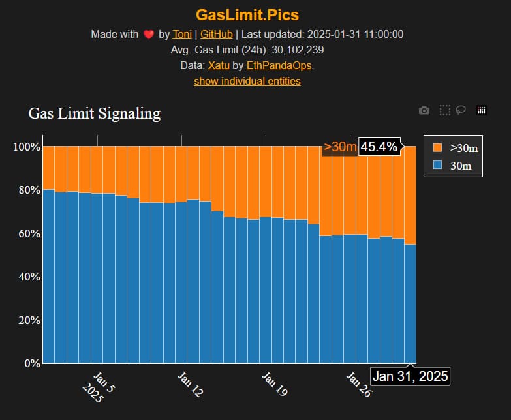Download plot as PNG camera icon

tap(424, 111)
